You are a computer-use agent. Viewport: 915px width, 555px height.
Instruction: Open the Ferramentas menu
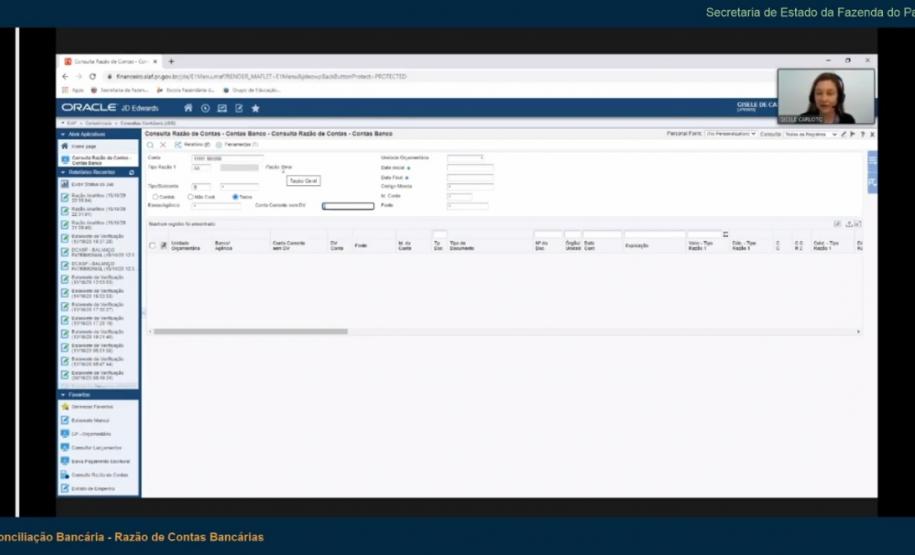(x=235, y=145)
